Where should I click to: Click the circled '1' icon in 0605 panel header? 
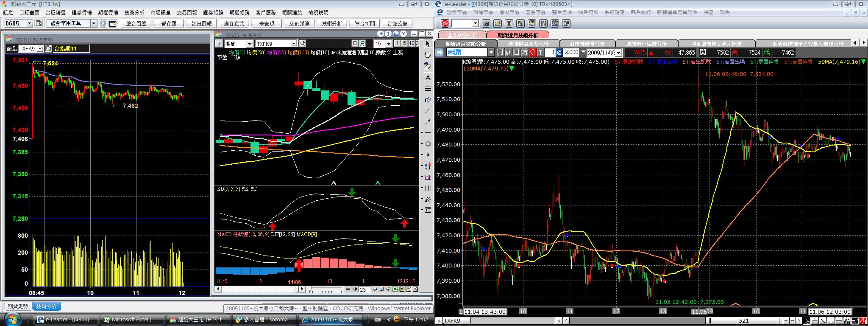pyautogui.click(x=388, y=34)
